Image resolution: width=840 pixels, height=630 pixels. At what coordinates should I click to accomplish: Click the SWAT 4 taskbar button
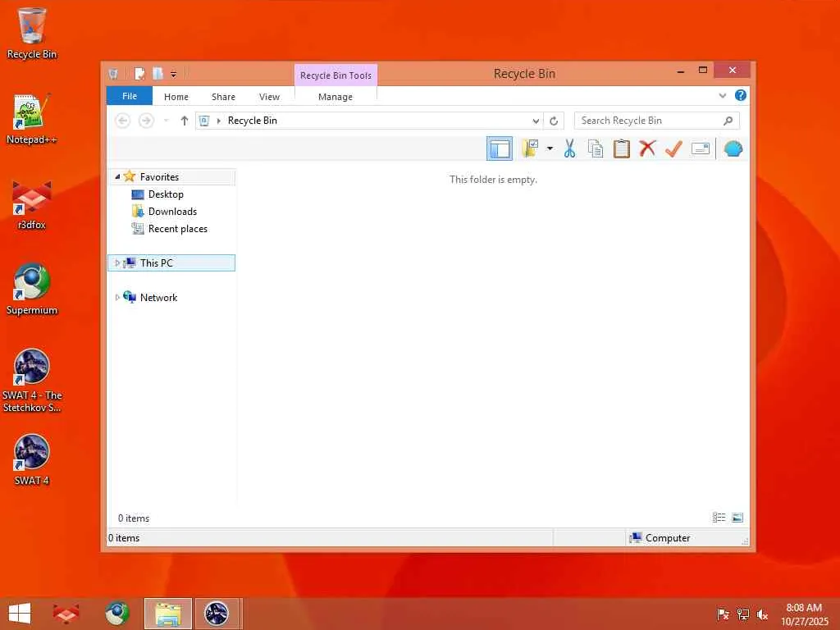(217, 614)
